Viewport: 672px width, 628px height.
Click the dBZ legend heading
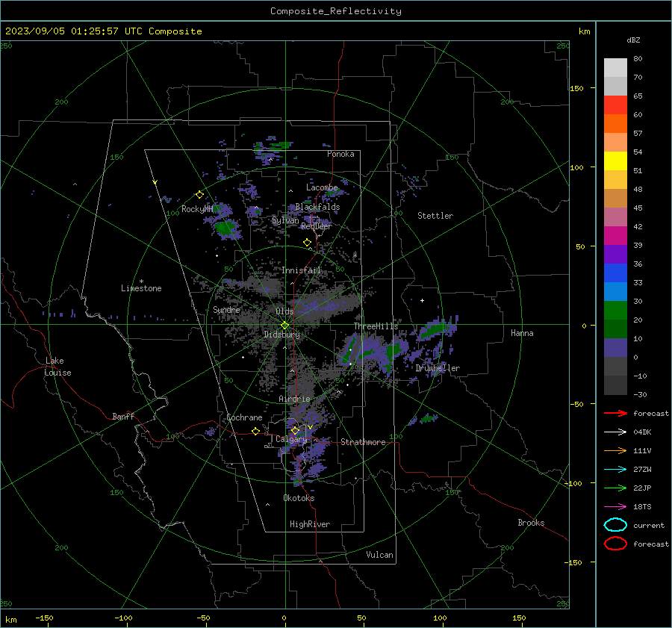pos(633,40)
